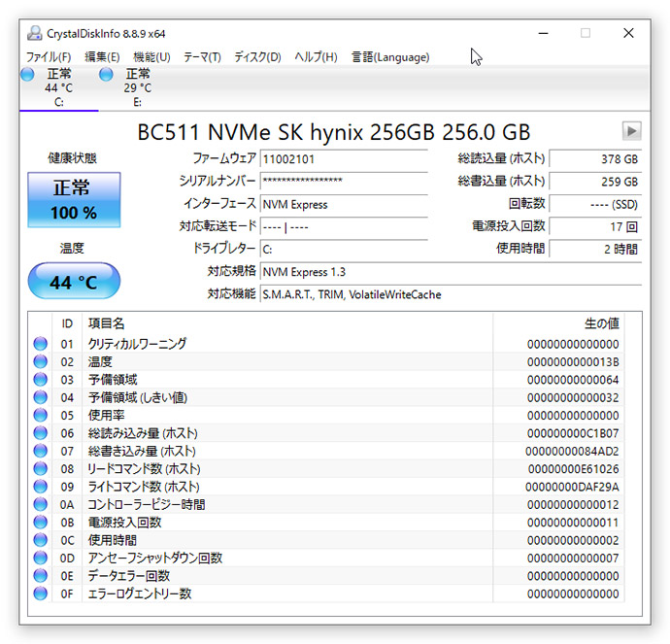This screenshot has height=644, width=670.
Task: Click the blue status orb for drive E:
Action: pos(106,75)
